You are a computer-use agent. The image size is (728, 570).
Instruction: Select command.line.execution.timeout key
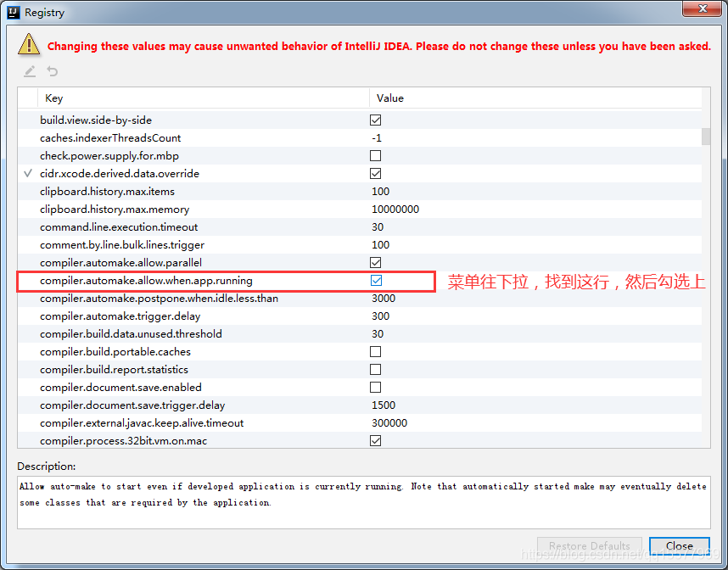(x=119, y=227)
